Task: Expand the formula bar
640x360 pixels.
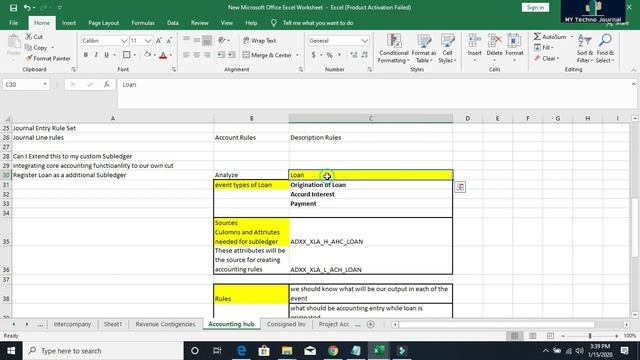Action: click(x=633, y=84)
